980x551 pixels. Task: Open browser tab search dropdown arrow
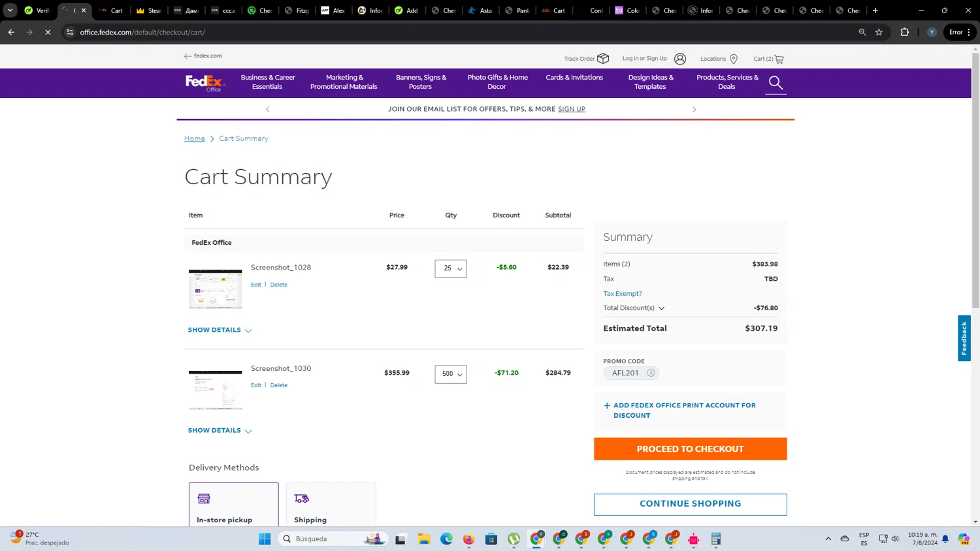[x=10, y=10]
